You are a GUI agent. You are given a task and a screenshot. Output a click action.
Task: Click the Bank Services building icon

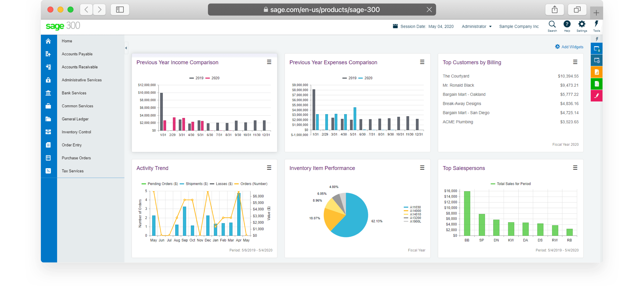tap(48, 93)
